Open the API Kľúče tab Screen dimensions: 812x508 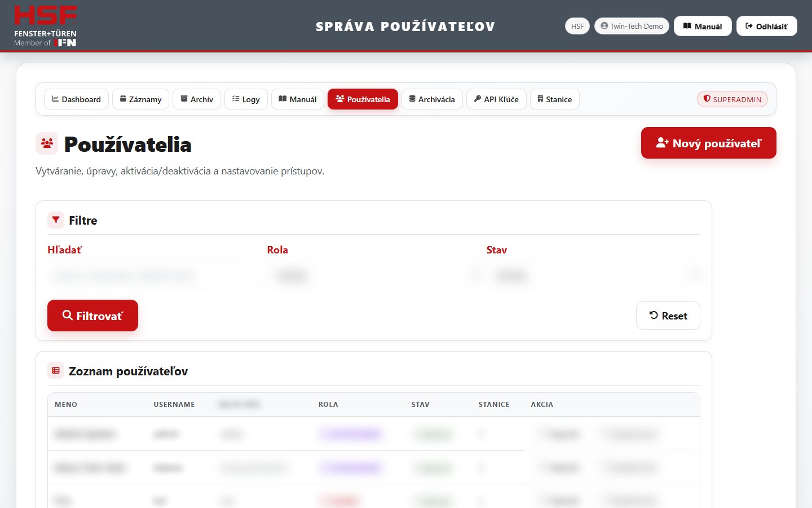tap(496, 99)
